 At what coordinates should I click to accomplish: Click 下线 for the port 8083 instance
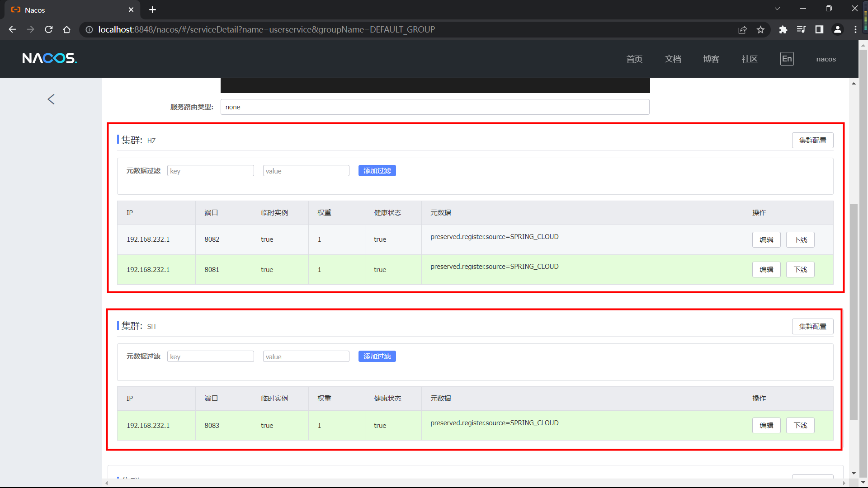coord(800,426)
